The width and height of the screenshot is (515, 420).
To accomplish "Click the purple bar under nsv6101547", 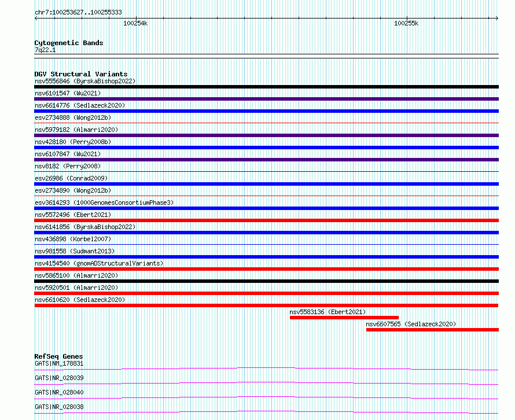I will [x=266, y=99].
